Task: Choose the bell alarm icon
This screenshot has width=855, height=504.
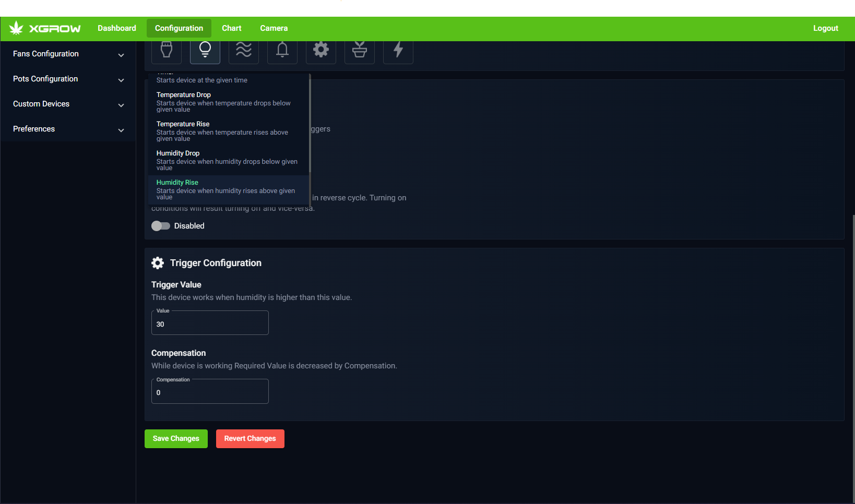Action: pyautogui.click(x=282, y=51)
